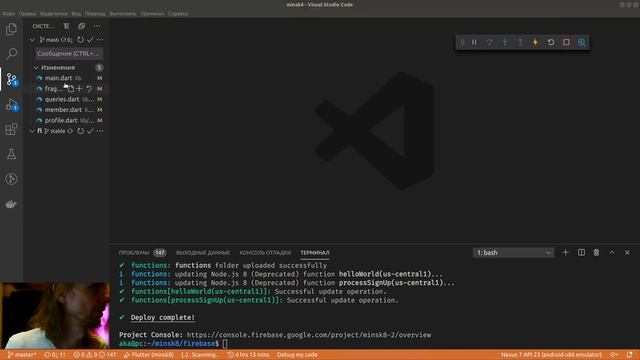Click the commit message input field
Viewport: 640px width, 360px height.
68,53
